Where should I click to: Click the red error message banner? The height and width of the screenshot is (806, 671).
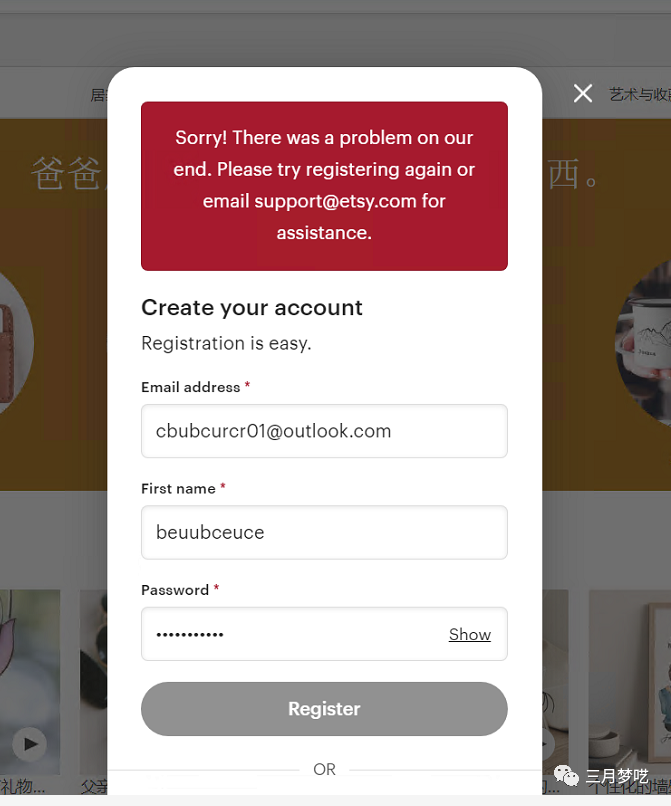(324, 186)
